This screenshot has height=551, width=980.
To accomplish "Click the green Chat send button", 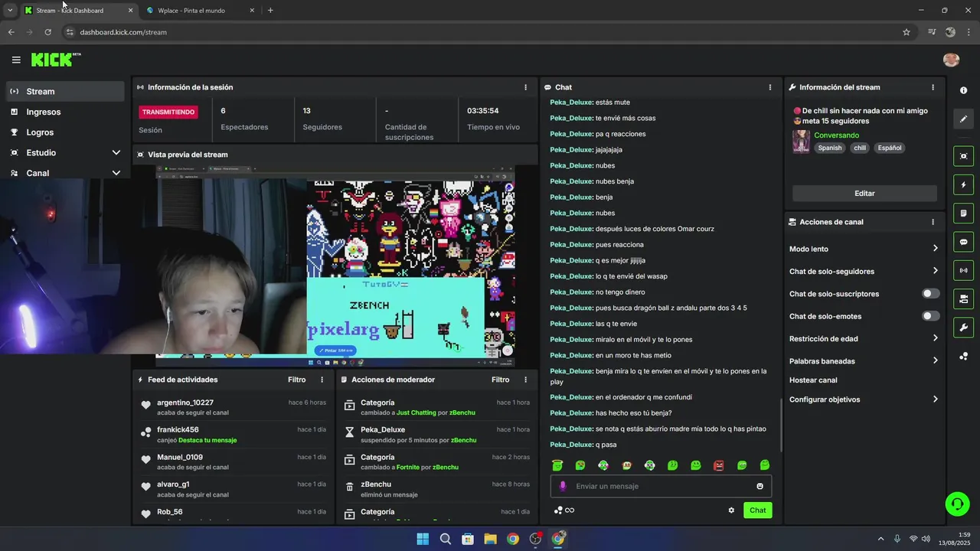I will pyautogui.click(x=757, y=510).
